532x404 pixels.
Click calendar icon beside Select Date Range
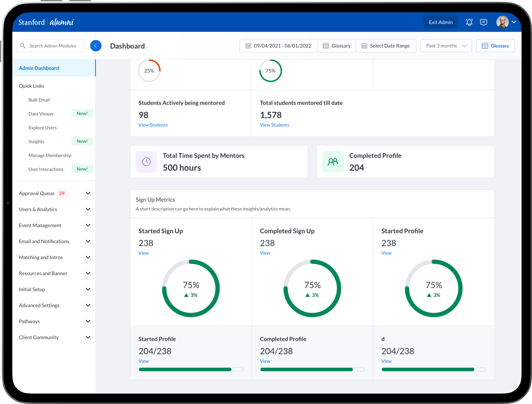click(364, 46)
